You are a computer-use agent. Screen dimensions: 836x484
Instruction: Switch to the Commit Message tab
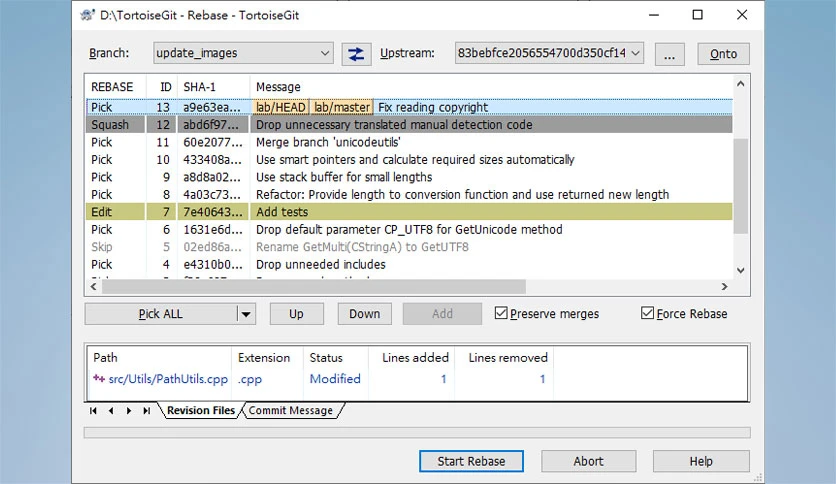coord(291,410)
